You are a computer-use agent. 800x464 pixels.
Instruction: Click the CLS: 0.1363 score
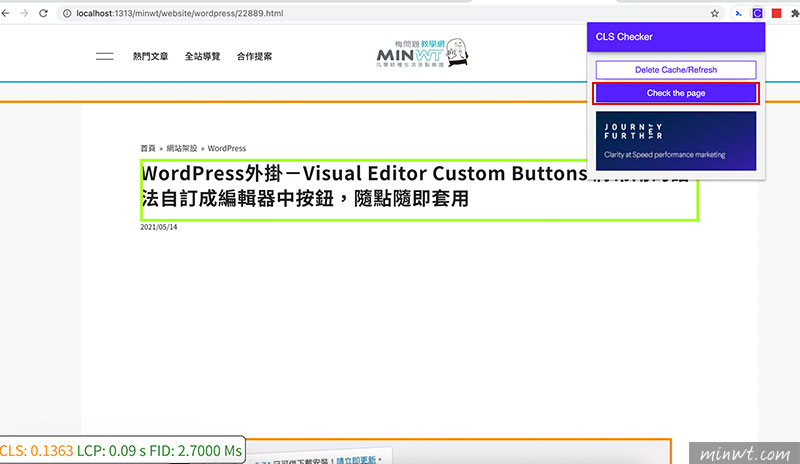37,451
